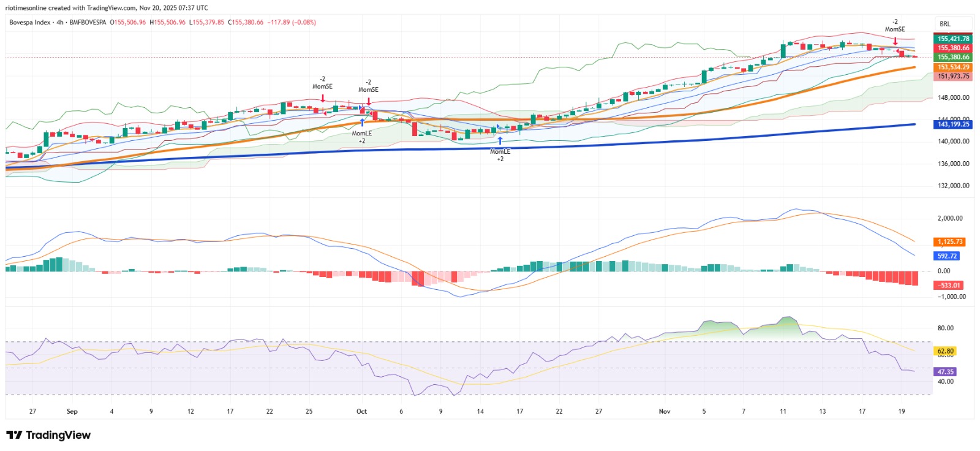Screen dimensions: 980x451
Task: Click the 140,000.00 price axis label
Action: (954, 141)
